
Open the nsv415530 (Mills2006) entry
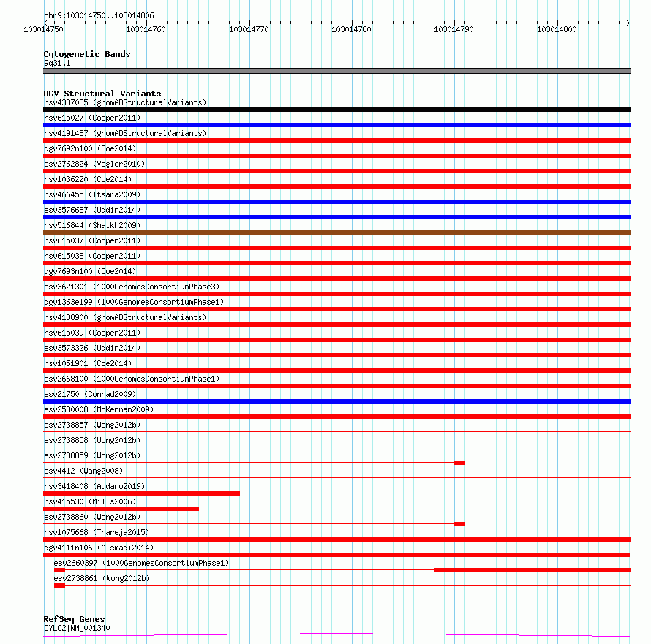[x=90, y=501]
